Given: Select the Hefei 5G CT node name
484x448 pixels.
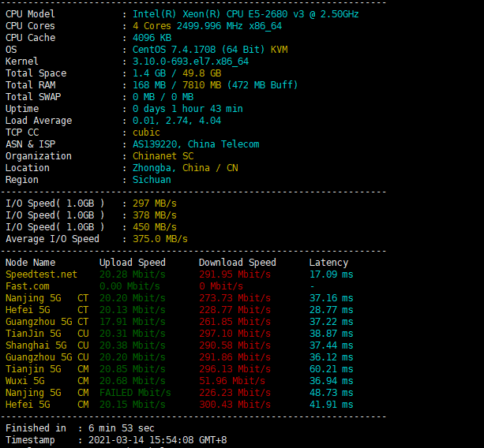Looking at the screenshot, I should click(47, 310).
